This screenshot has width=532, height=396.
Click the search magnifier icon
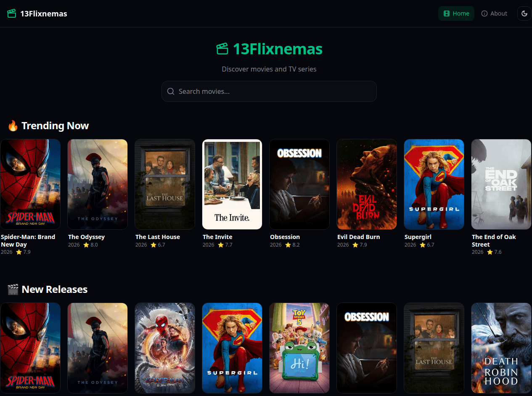(171, 91)
